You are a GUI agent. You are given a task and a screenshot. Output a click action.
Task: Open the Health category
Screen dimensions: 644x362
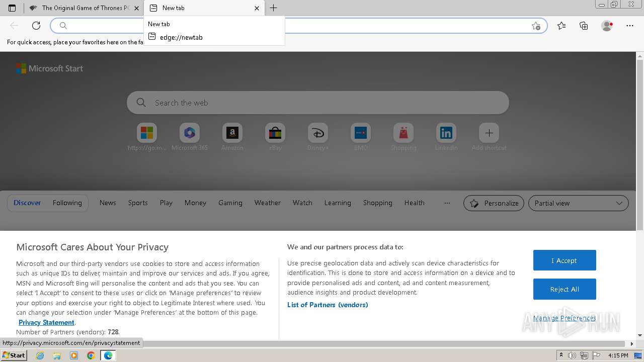pyautogui.click(x=415, y=203)
